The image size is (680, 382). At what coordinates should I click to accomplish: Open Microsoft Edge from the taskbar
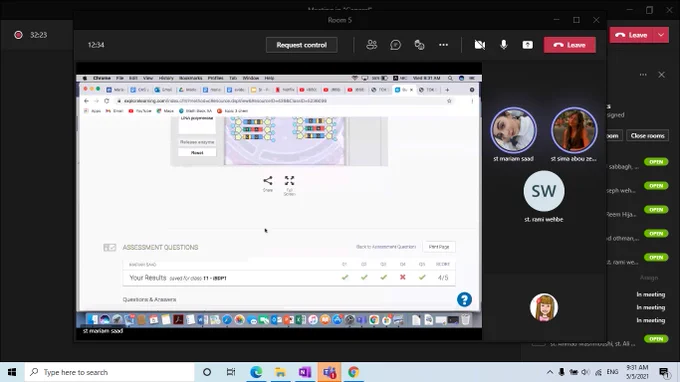256,372
